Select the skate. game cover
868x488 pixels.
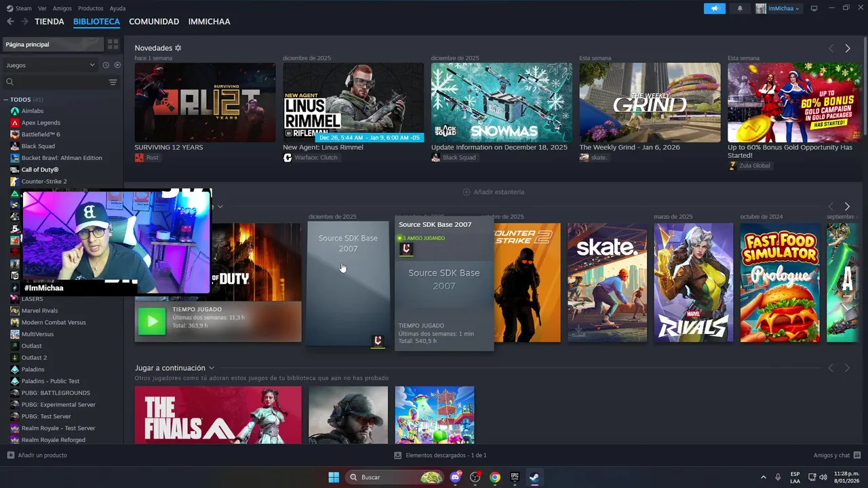607,283
